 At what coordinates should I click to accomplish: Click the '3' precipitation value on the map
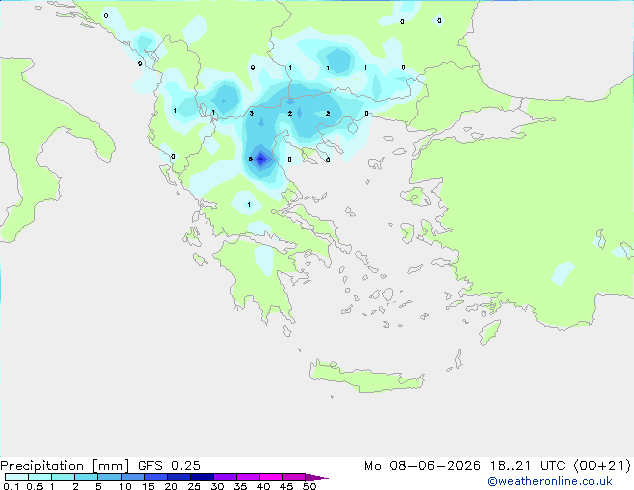[251, 114]
